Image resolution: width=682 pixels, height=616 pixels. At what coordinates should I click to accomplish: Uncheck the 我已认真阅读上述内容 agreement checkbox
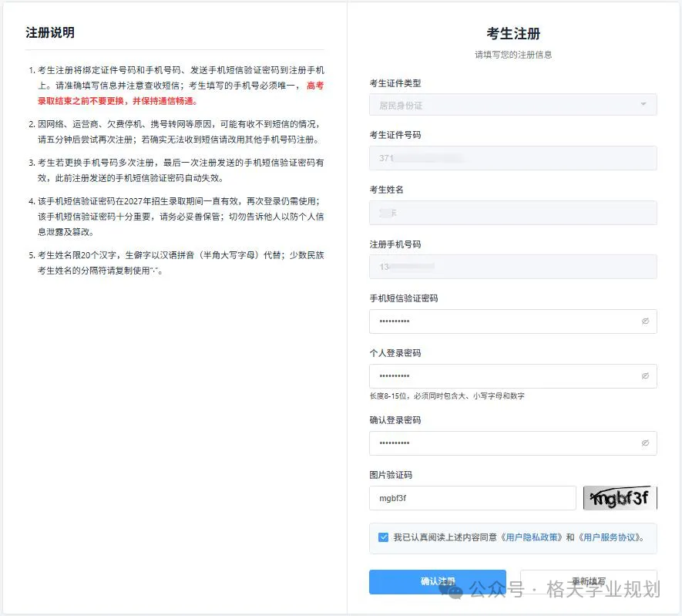coord(383,537)
